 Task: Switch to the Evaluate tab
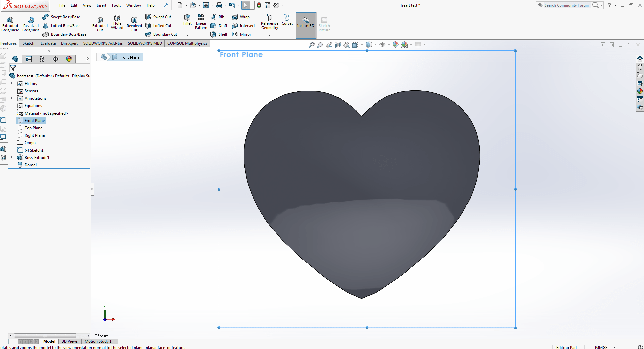tap(48, 43)
